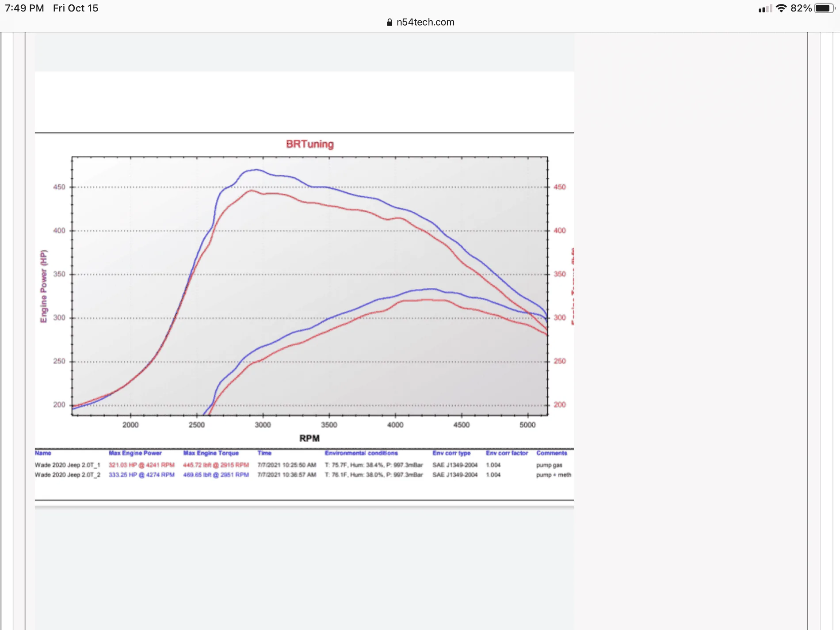Tap the 445.72 lbft @ 2915 RPM value
The image size is (840, 630).
pos(216,465)
